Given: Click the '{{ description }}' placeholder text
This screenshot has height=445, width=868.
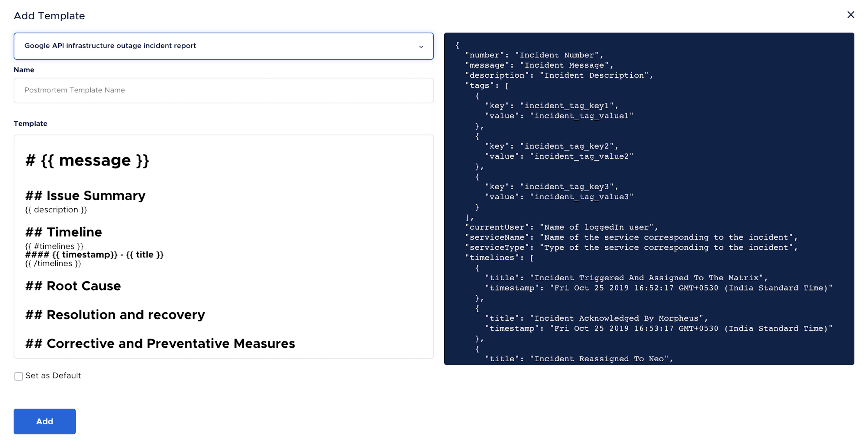Looking at the screenshot, I should point(56,210).
